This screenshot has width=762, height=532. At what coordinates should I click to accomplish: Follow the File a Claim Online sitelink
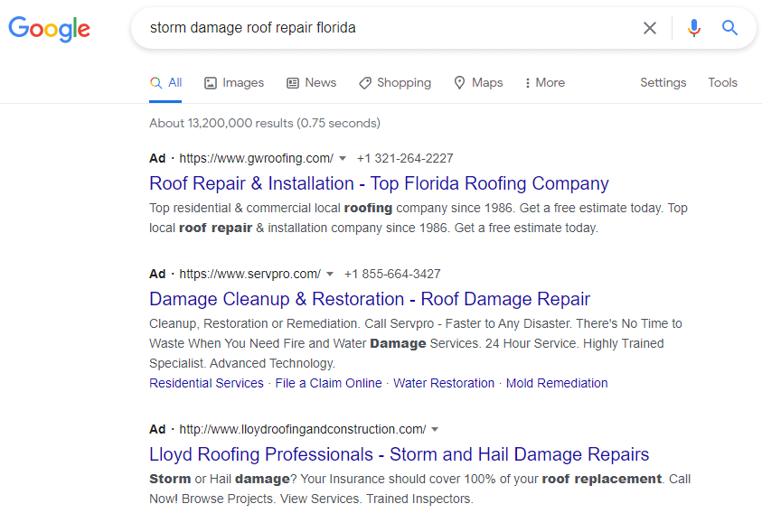pyautogui.click(x=328, y=382)
